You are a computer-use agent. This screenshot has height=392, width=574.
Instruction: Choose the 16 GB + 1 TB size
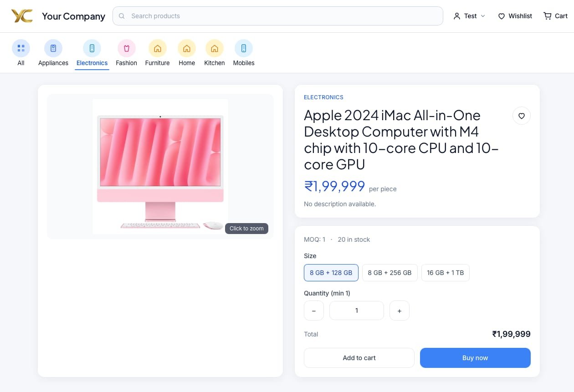point(446,273)
